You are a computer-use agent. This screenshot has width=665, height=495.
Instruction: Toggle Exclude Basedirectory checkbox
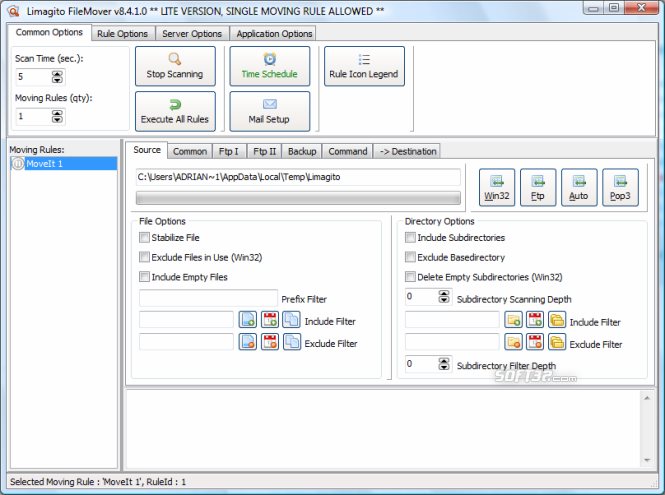coord(410,257)
